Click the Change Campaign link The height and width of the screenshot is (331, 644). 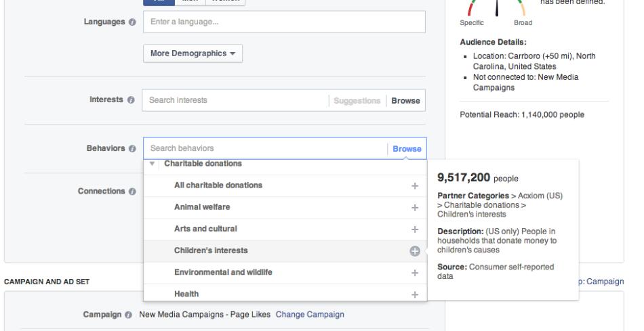point(310,315)
